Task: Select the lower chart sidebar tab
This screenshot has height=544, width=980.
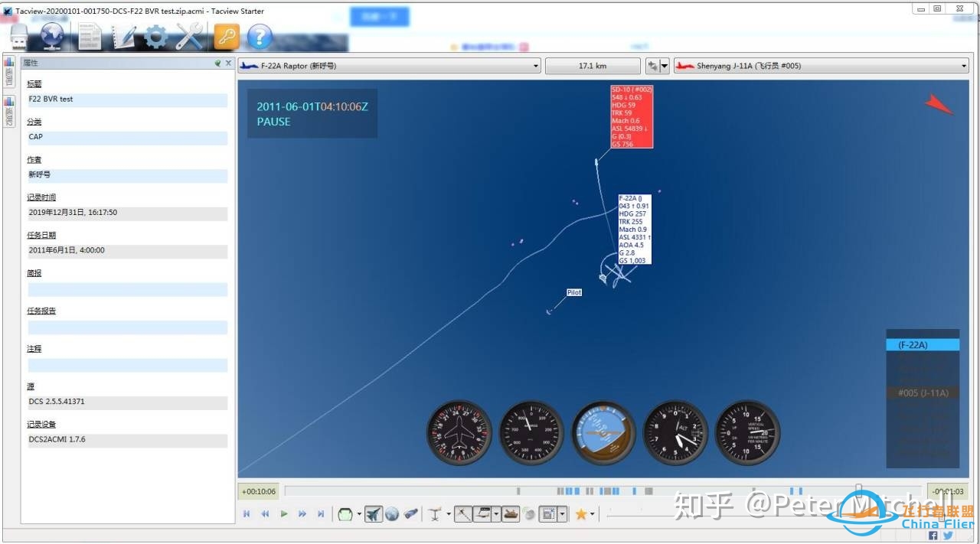Action: tap(9, 112)
